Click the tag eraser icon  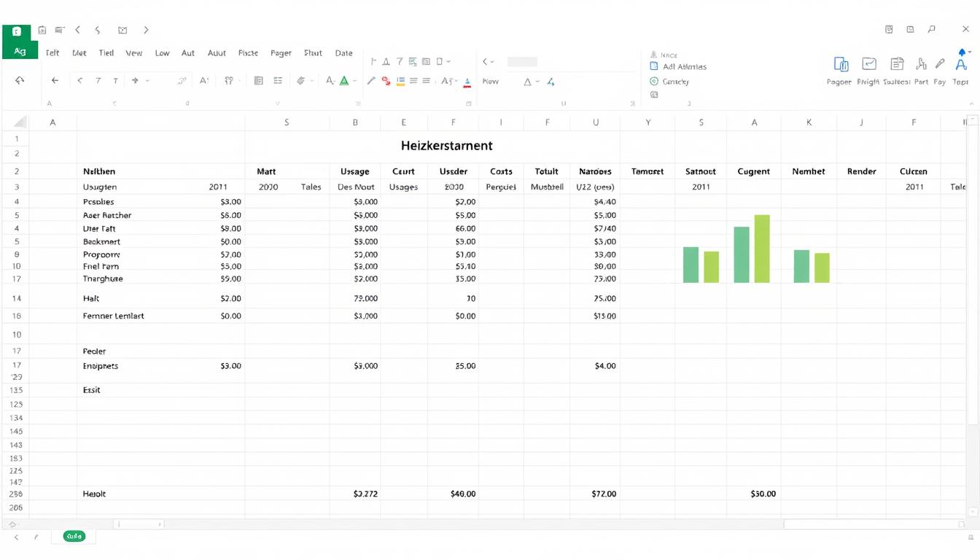301,81
